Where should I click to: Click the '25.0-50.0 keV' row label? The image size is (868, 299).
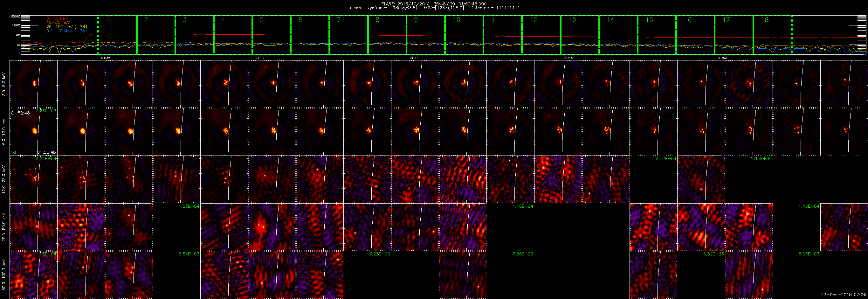coord(4,227)
